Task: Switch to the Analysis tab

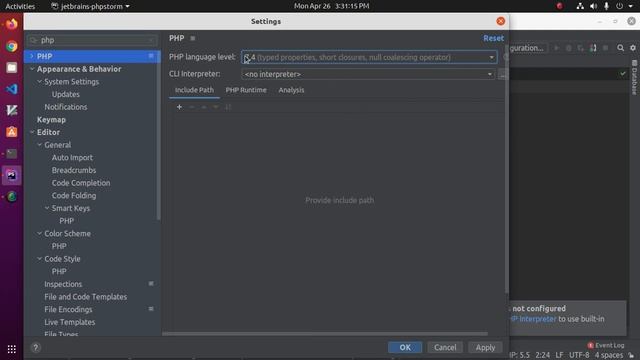Action: click(291, 90)
